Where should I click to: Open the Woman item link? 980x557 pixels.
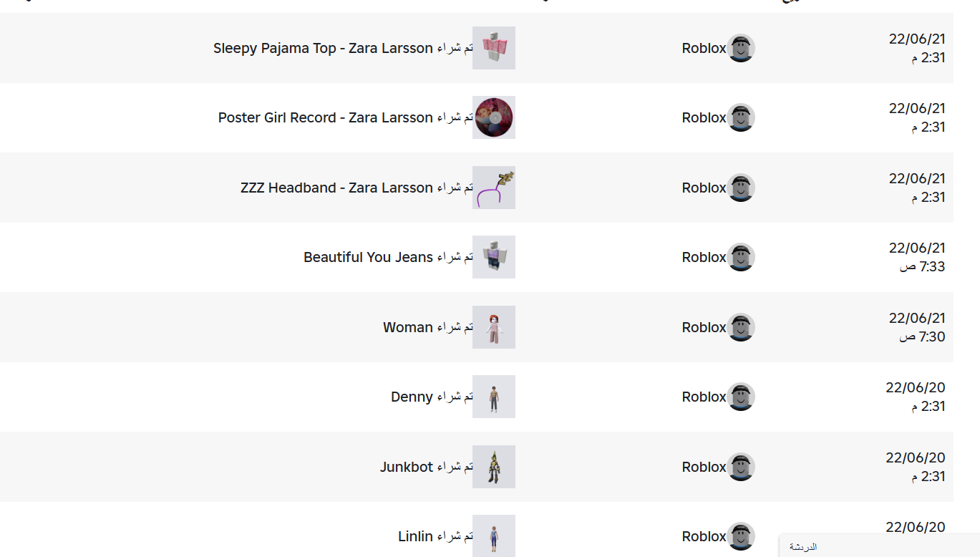pos(408,328)
